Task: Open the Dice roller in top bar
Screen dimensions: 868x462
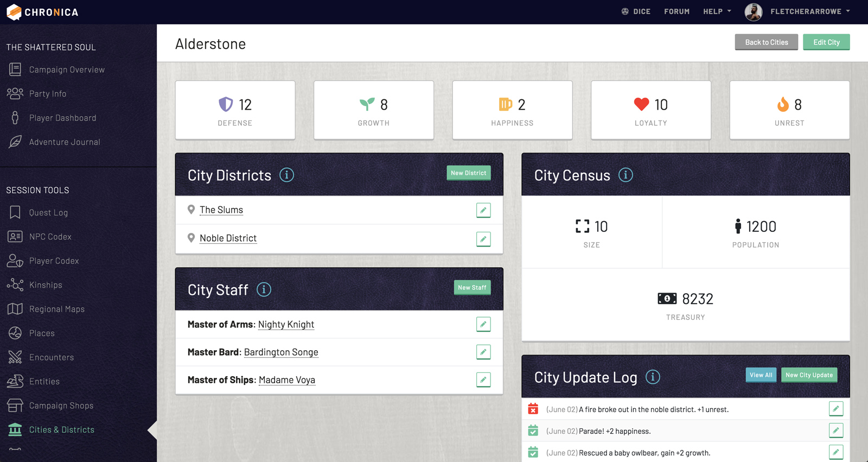Action: pyautogui.click(x=636, y=11)
